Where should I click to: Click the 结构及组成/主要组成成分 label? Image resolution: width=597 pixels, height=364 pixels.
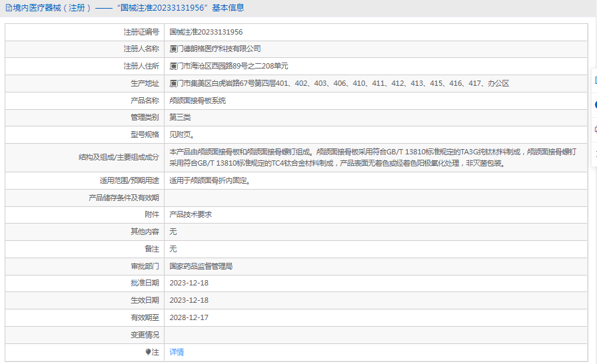click(x=119, y=158)
